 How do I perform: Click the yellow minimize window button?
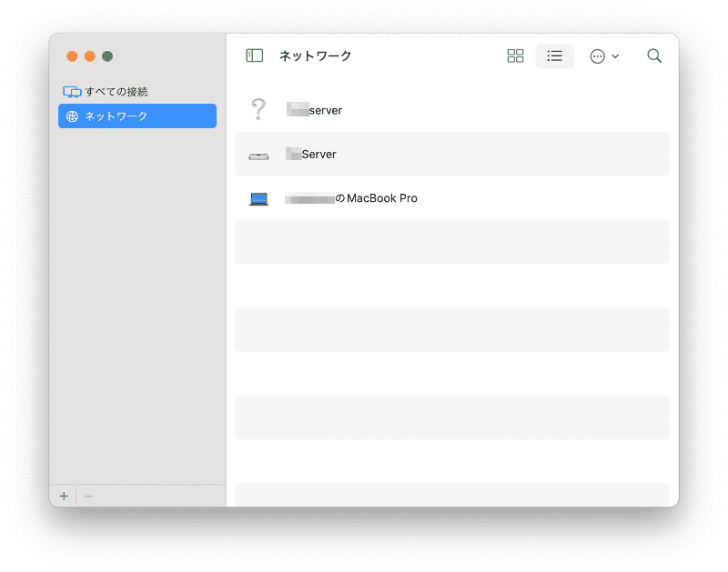(x=89, y=56)
